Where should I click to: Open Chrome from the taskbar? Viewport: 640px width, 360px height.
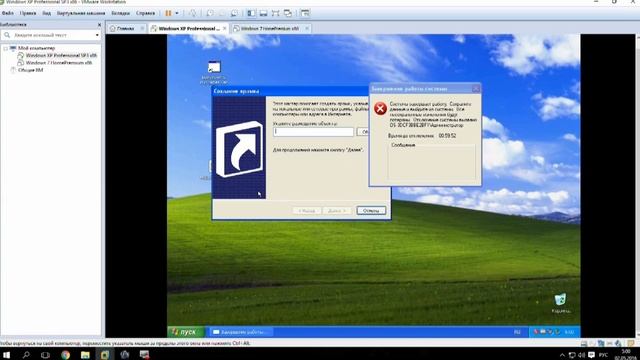click(65, 355)
